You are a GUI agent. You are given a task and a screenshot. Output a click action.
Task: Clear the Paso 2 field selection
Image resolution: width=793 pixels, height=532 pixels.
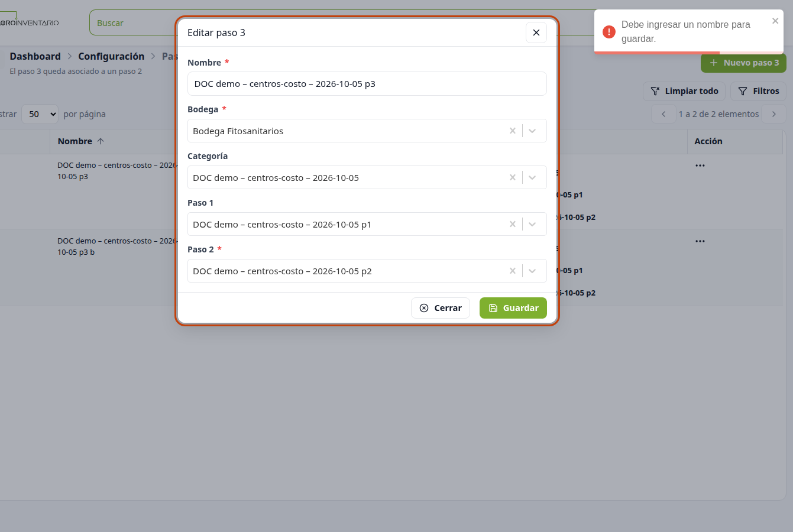pos(513,271)
